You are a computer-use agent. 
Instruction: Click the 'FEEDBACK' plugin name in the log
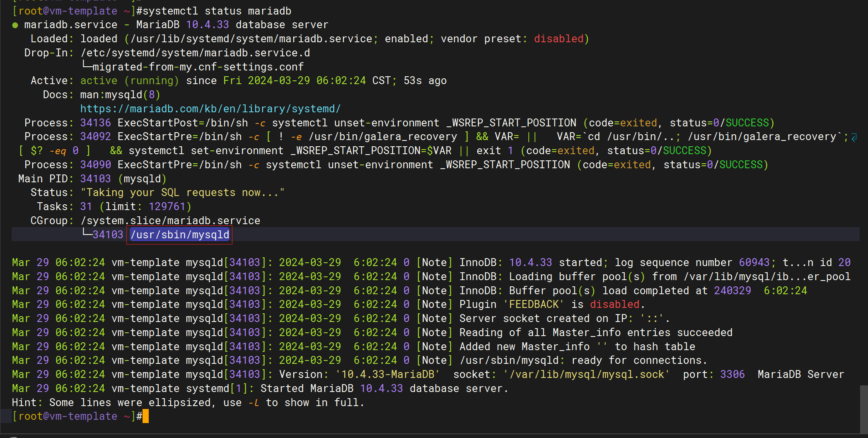pos(534,305)
